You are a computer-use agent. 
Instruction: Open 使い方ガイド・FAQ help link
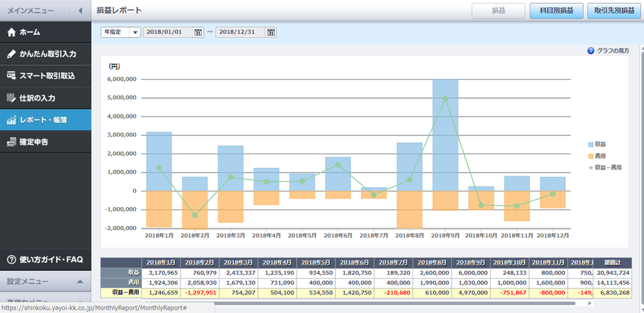[45, 259]
